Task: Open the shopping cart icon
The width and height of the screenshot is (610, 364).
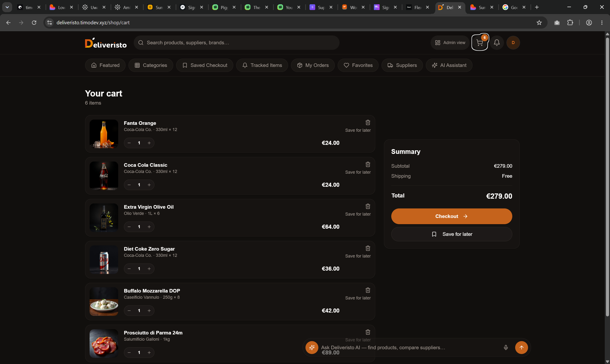Action: (x=479, y=43)
